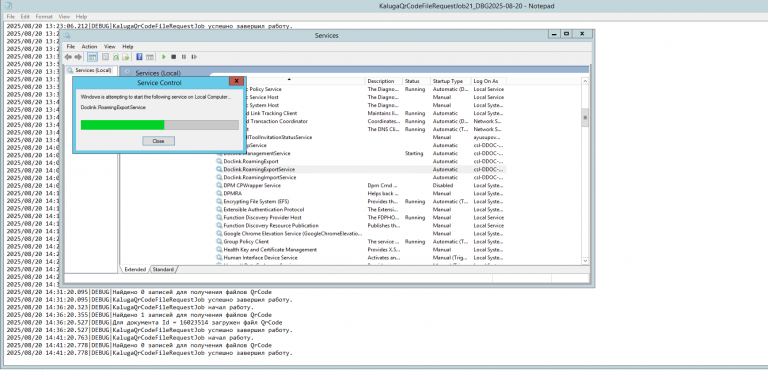Click the Back arrow in Services toolbar
Screen dimensions: 768x377
69,57
